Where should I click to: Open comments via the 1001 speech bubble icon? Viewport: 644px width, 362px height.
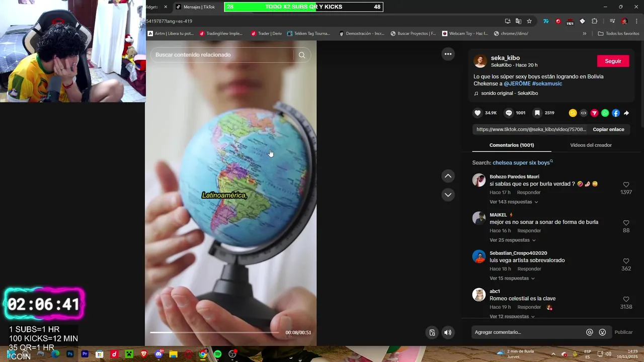pyautogui.click(x=509, y=113)
